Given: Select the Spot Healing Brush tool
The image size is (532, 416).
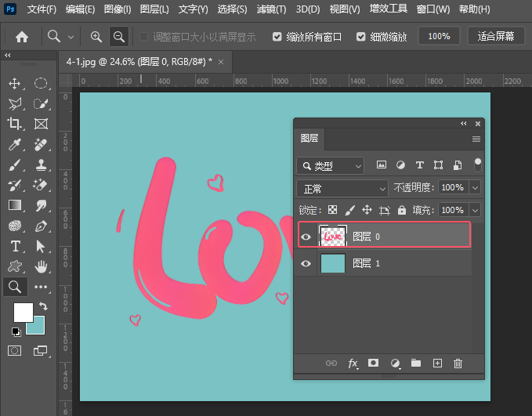Looking at the screenshot, I should pos(41,145).
